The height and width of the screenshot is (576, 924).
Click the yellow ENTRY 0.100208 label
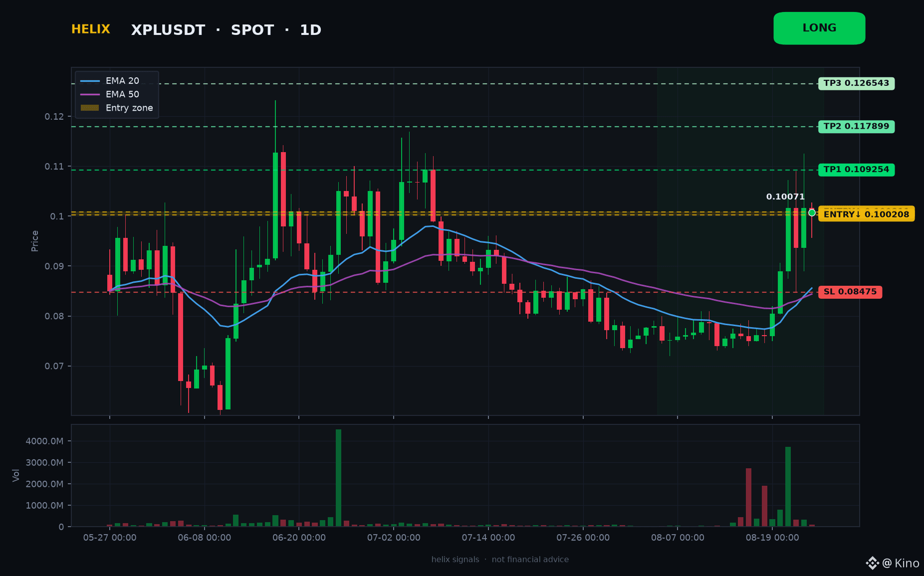pos(866,214)
